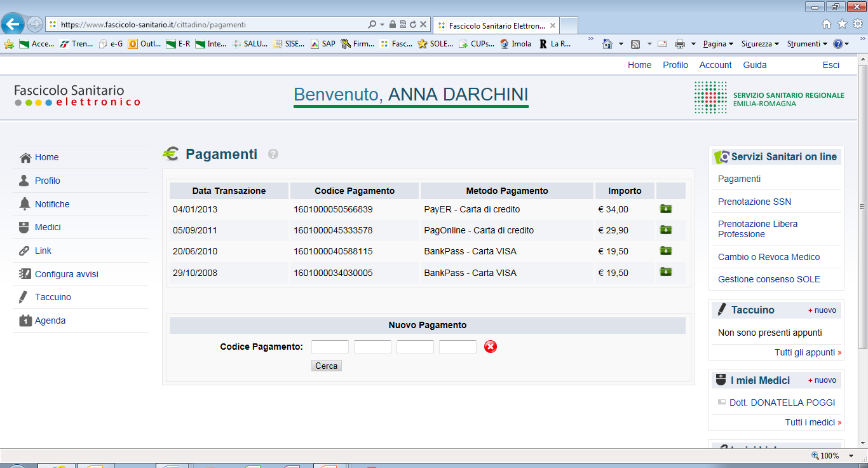Viewport: 868px width, 468px height.
Task: Click the RSS feeds icon in command bar
Action: tap(635, 44)
